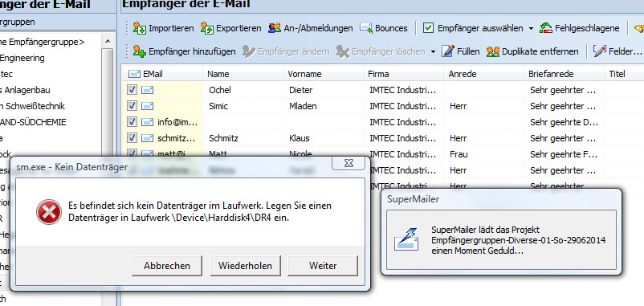Sort by Titel column header
This screenshot has height=306, width=644.
[624, 74]
